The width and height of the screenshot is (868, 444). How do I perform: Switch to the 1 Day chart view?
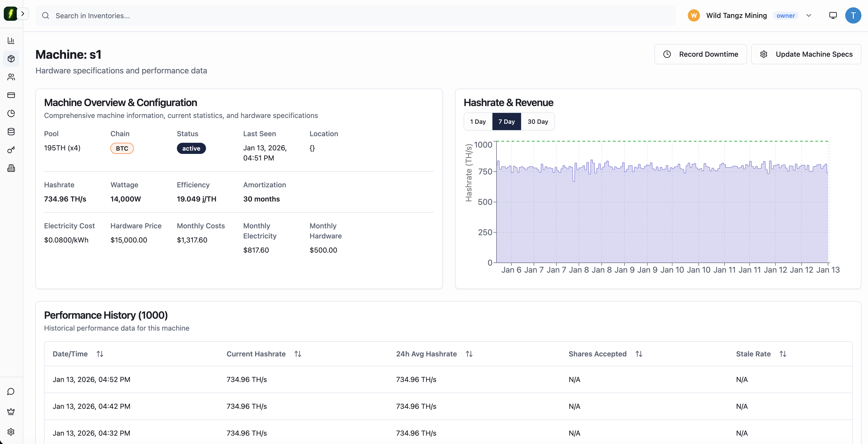tap(478, 121)
